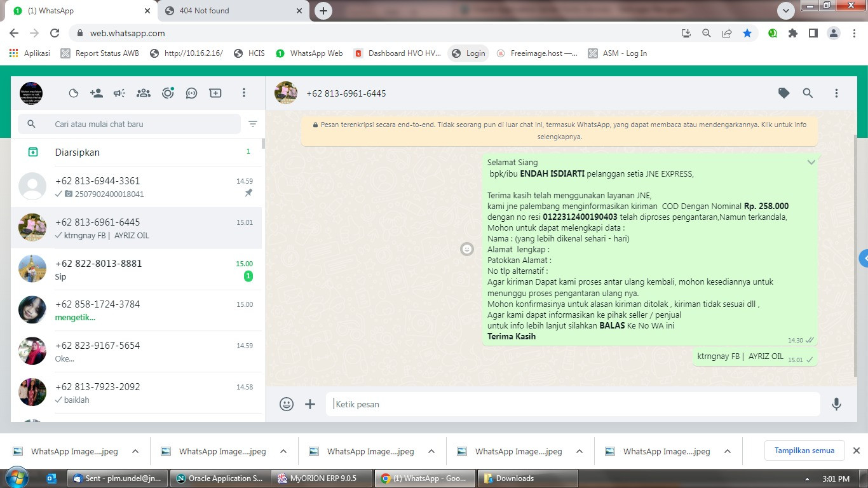Viewport: 868px width, 488px height.
Task: Open the 'Report Status AWB' bookmark
Action: pos(100,53)
